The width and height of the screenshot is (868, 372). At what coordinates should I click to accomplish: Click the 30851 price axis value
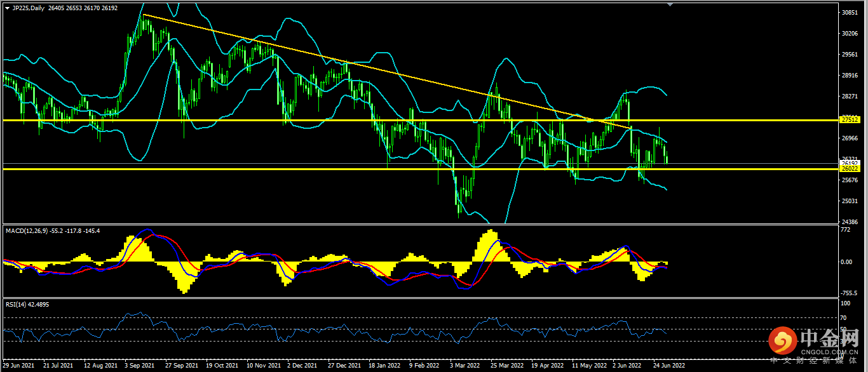tap(850, 13)
